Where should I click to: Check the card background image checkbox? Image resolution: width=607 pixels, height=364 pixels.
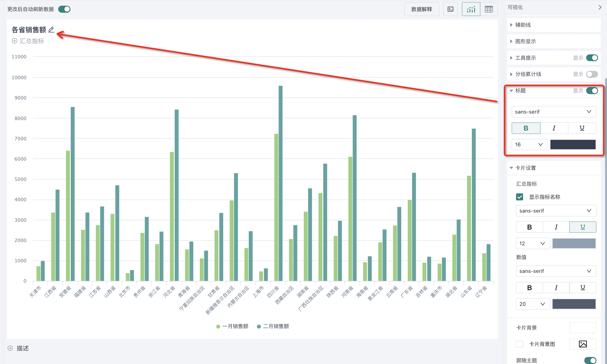point(520,344)
